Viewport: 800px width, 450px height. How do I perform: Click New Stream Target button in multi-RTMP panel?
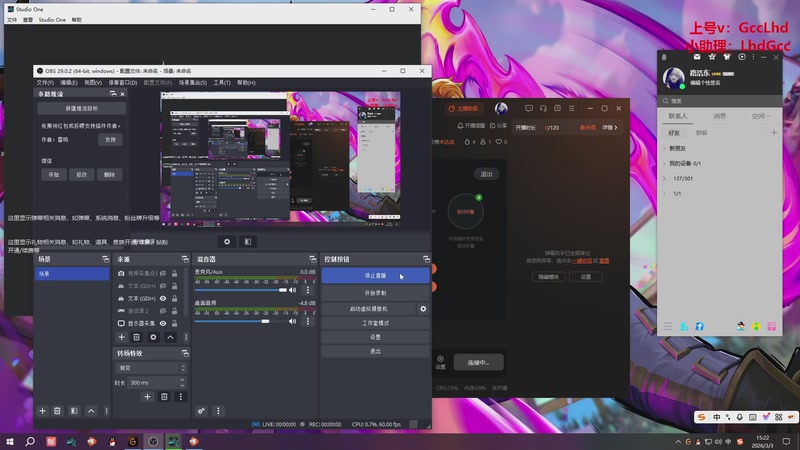tap(82, 109)
